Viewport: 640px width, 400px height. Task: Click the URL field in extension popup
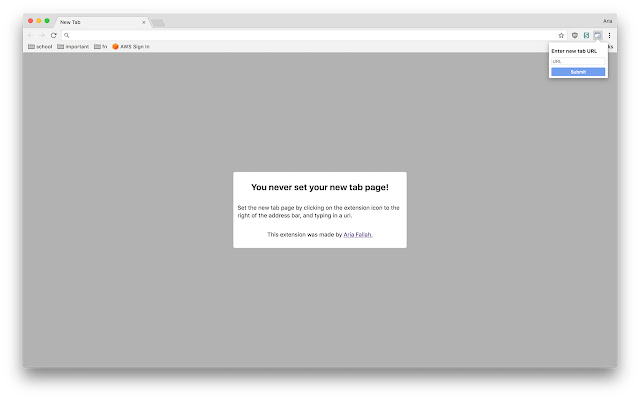coord(578,61)
